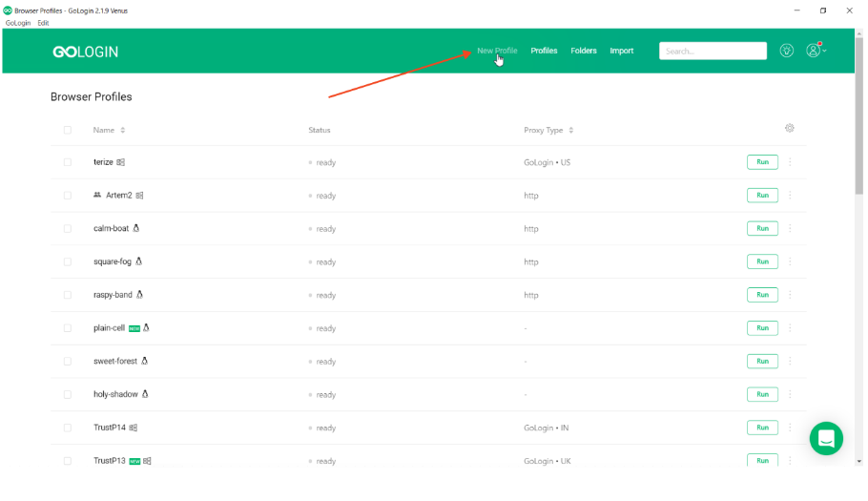
Task: Open the three-dot menu for Artem2
Action: click(x=790, y=196)
